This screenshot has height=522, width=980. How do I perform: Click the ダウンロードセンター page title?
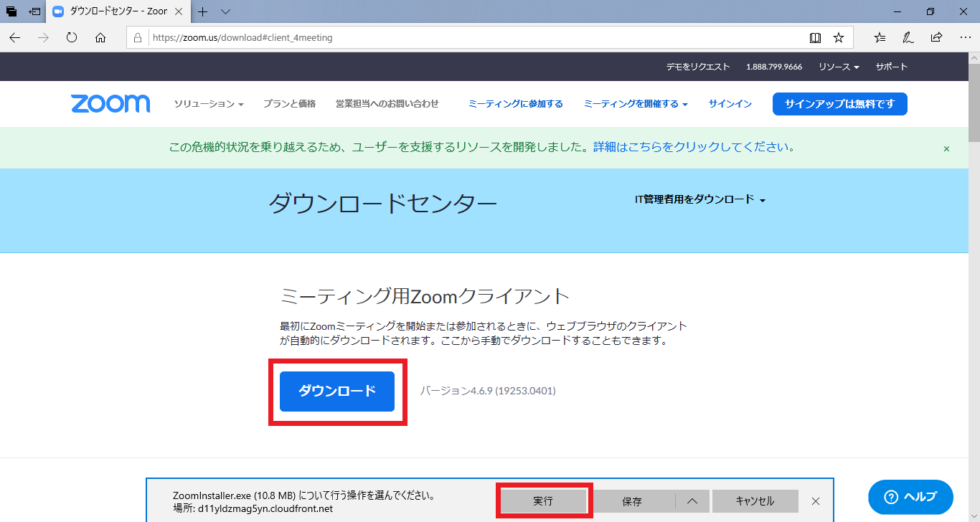(382, 204)
